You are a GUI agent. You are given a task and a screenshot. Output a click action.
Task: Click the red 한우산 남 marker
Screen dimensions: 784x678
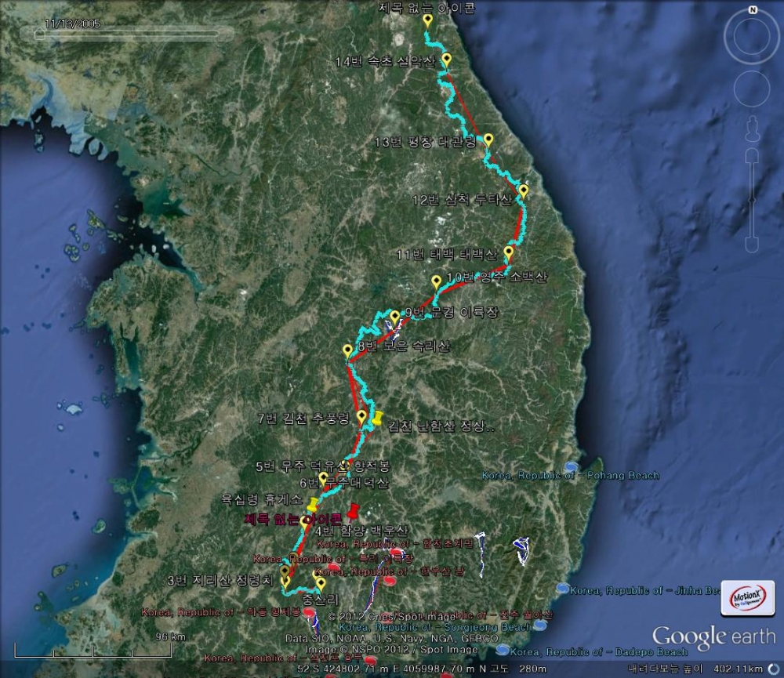point(390,580)
